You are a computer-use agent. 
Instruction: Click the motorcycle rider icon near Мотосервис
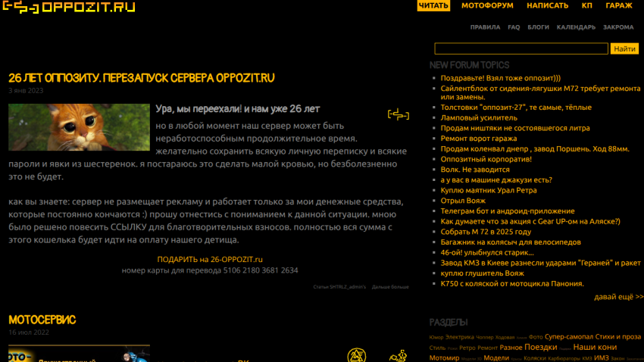[x=398, y=355]
